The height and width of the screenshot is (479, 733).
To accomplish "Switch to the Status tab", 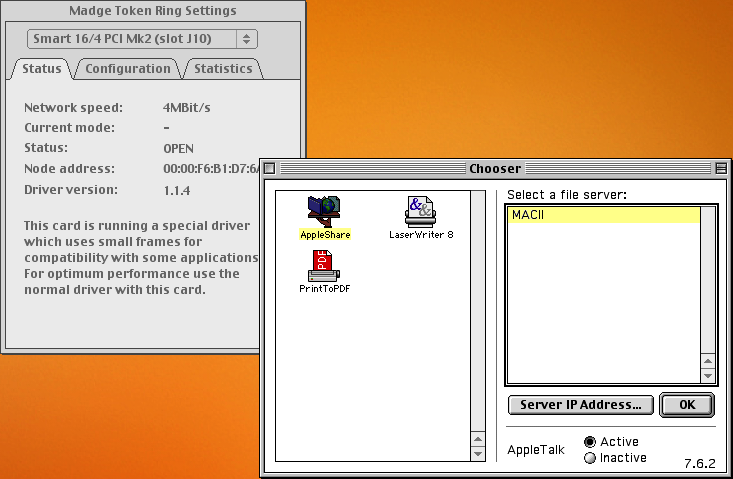I will [42, 69].
